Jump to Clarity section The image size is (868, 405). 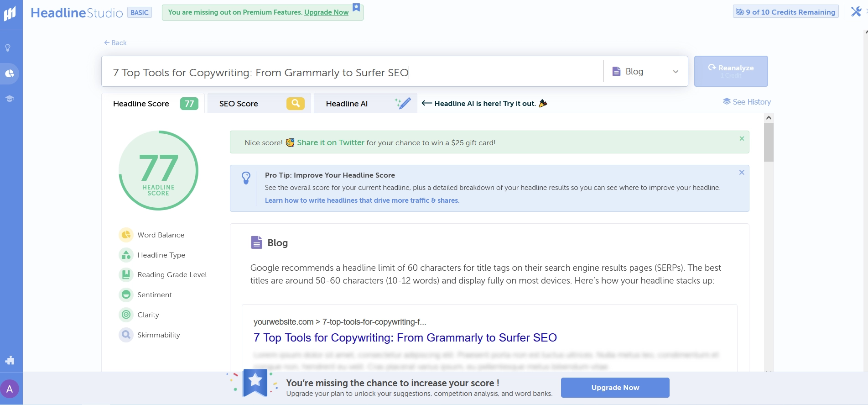tap(148, 315)
